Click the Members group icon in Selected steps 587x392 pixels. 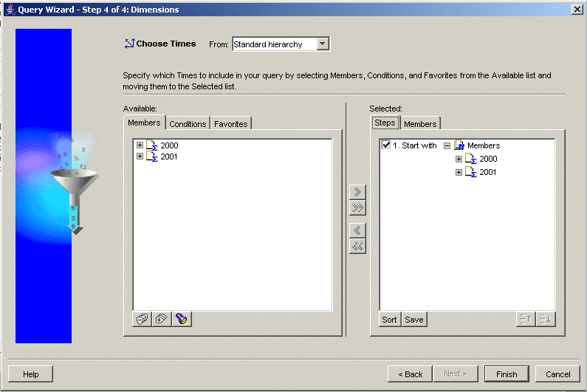459,145
